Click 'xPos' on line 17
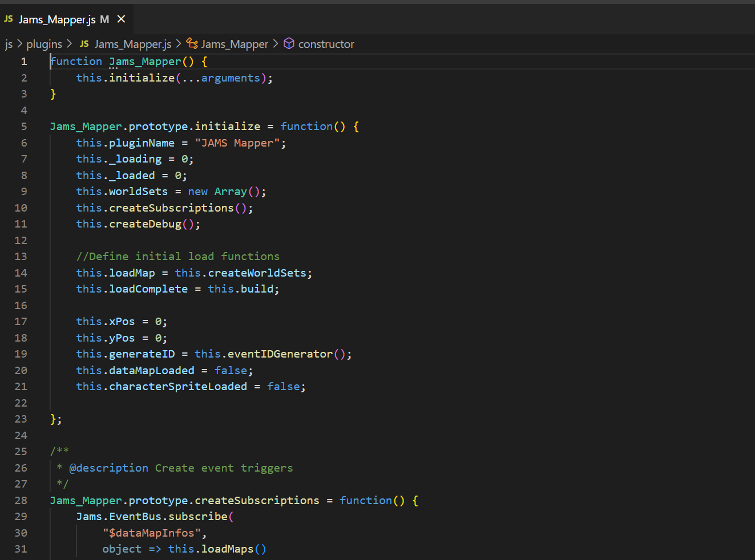This screenshot has width=755, height=560. pos(122,322)
